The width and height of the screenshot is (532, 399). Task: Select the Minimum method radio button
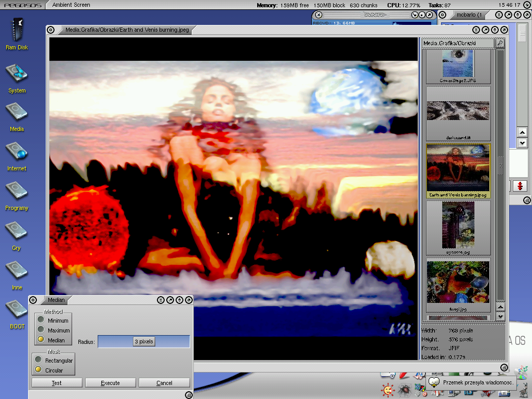tap(41, 320)
